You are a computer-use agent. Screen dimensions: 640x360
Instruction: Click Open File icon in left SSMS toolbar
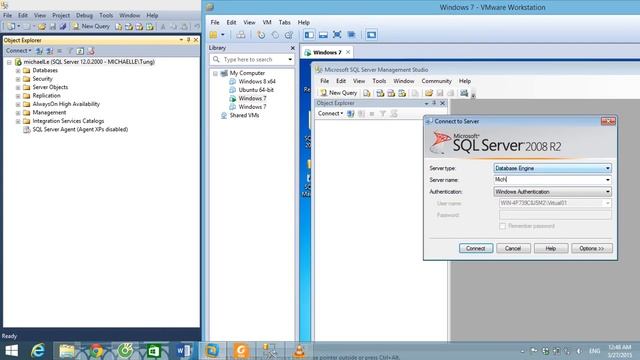tap(42, 27)
